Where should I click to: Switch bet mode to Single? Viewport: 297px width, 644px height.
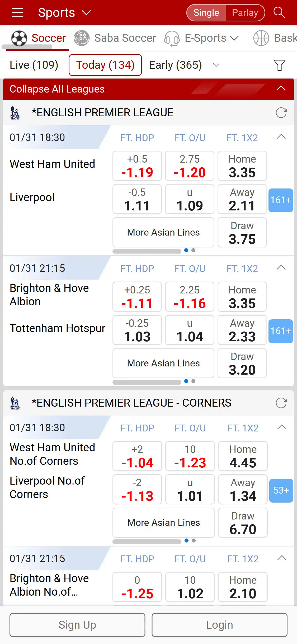(206, 13)
